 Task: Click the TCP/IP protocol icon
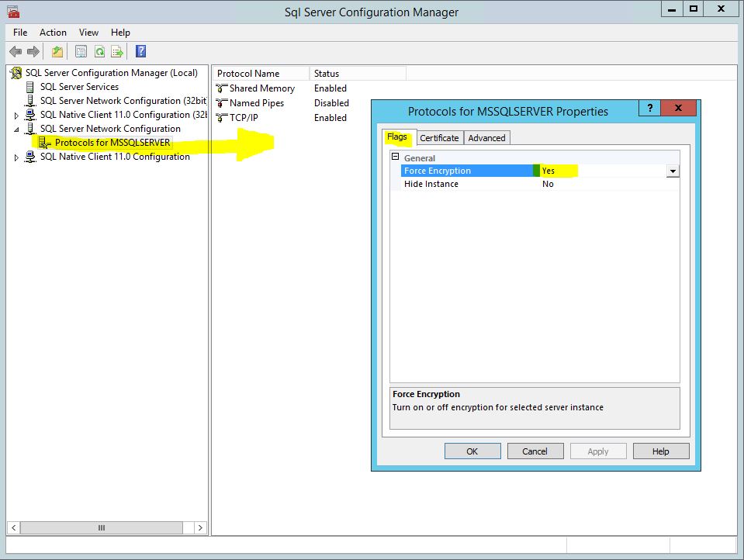click(x=221, y=118)
